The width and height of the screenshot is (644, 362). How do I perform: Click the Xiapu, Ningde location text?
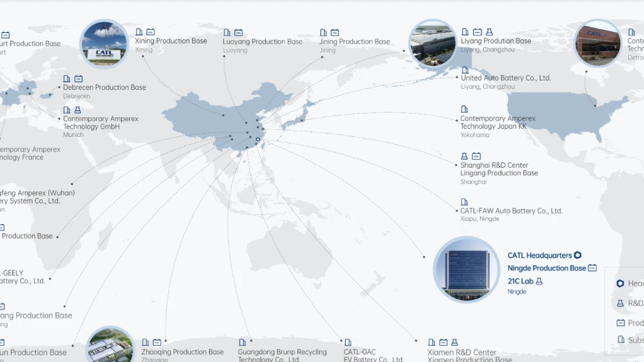coord(480,219)
